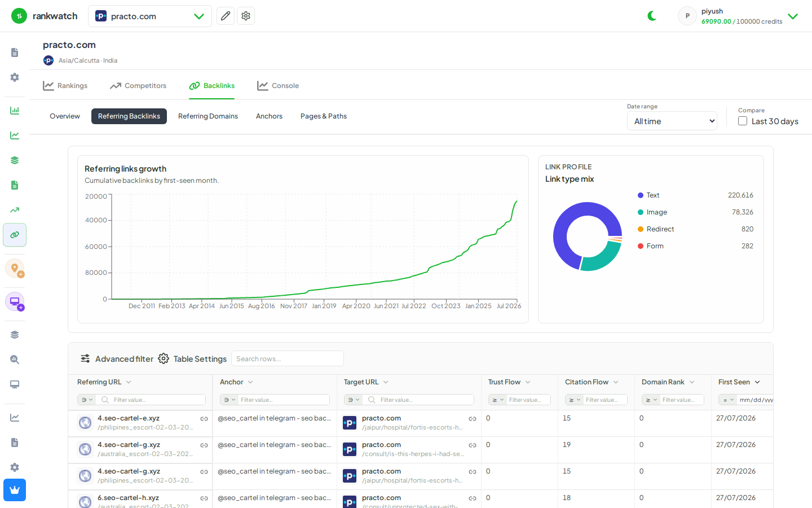The height and width of the screenshot is (508, 812).
Task: Go to the Overview sub-tab
Action: pyautogui.click(x=65, y=116)
